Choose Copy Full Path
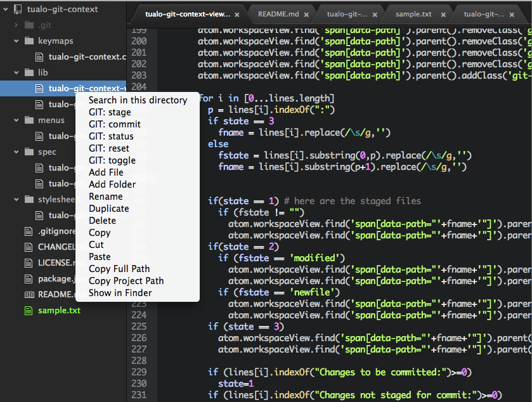The height and width of the screenshot is (402, 532). (119, 269)
